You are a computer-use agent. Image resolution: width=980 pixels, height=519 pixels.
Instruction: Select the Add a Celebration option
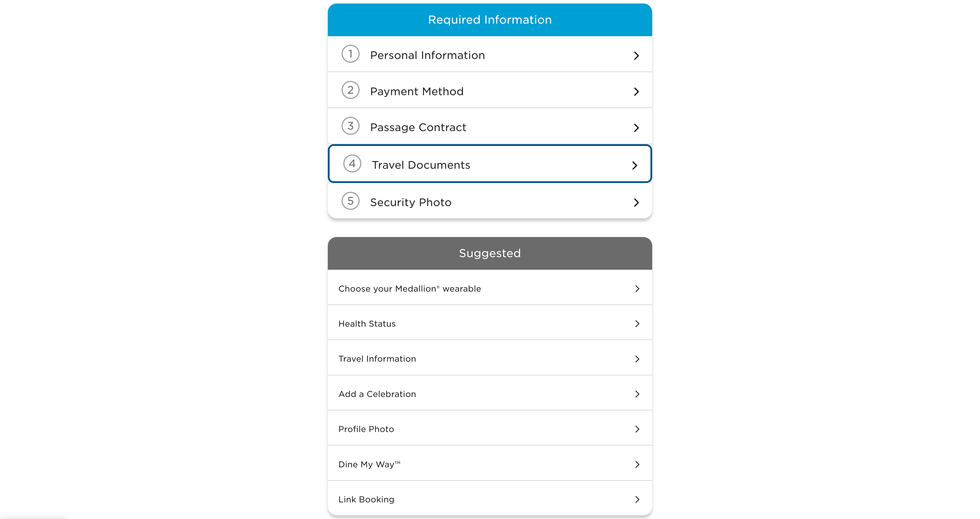489,394
